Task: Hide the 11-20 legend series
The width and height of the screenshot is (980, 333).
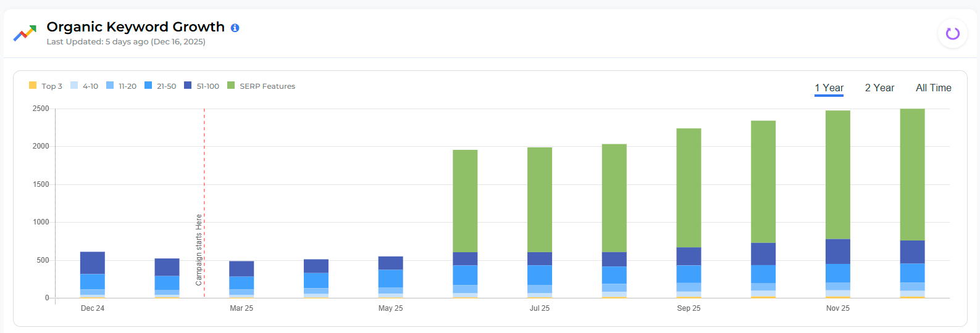Action: point(127,86)
